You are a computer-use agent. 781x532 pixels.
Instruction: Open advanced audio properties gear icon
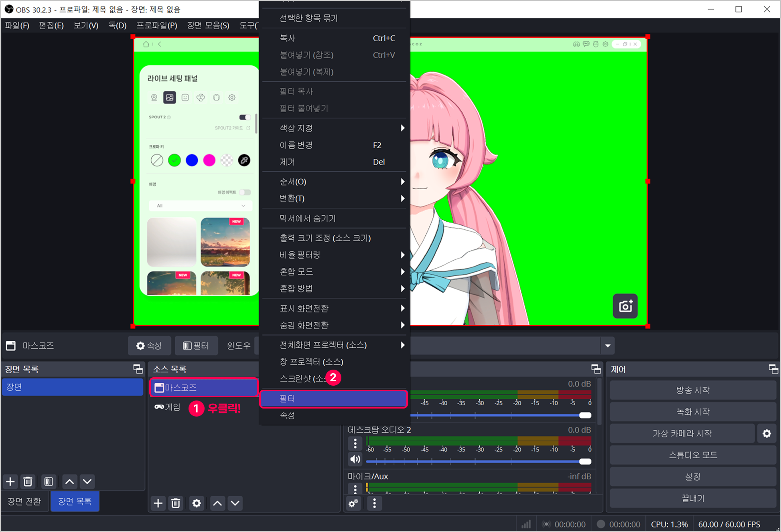point(353,503)
